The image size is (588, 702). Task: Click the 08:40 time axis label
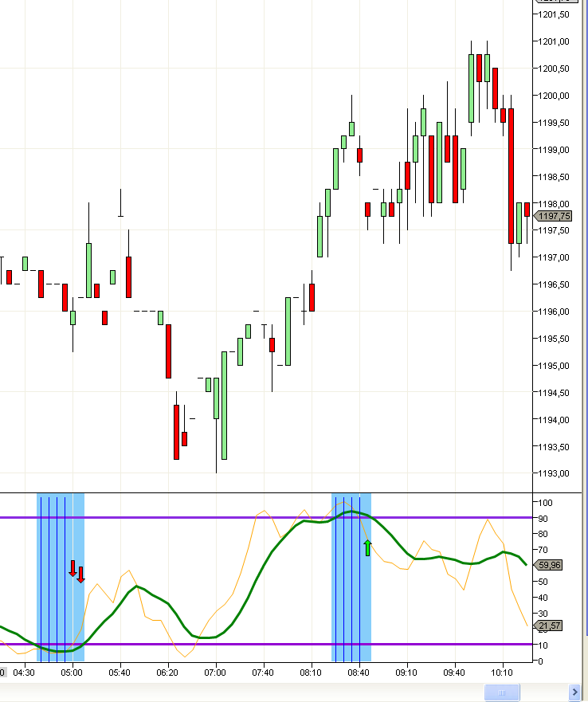coord(359,673)
